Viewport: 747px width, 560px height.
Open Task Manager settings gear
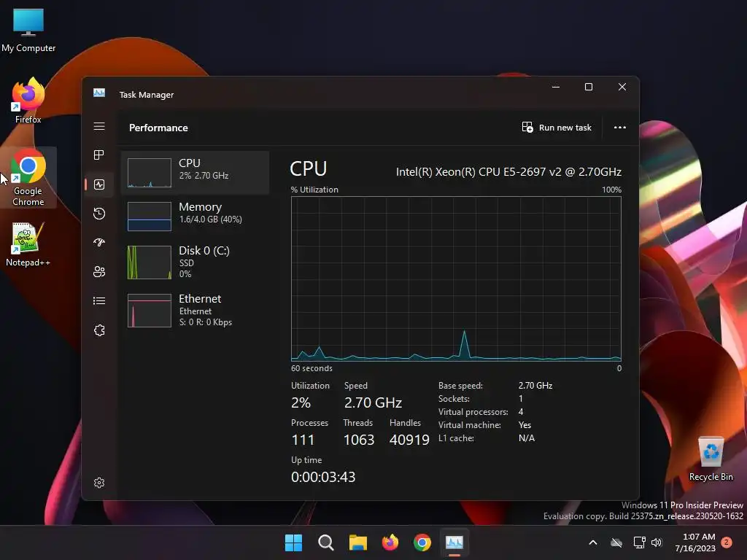99,483
